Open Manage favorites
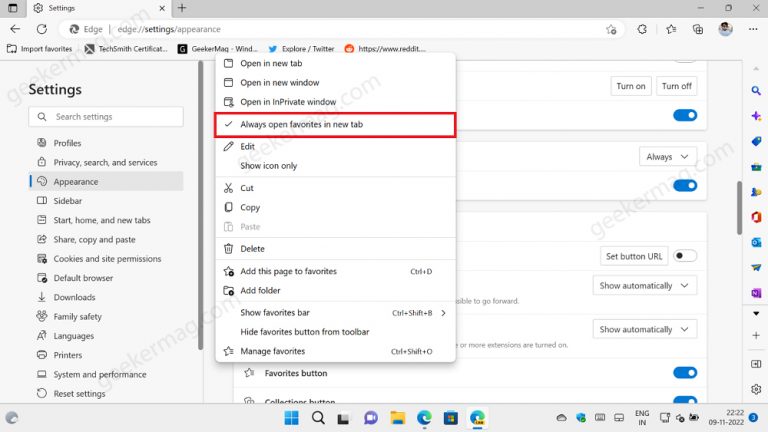Image resolution: width=768 pixels, height=432 pixels. tap(335, 351)
